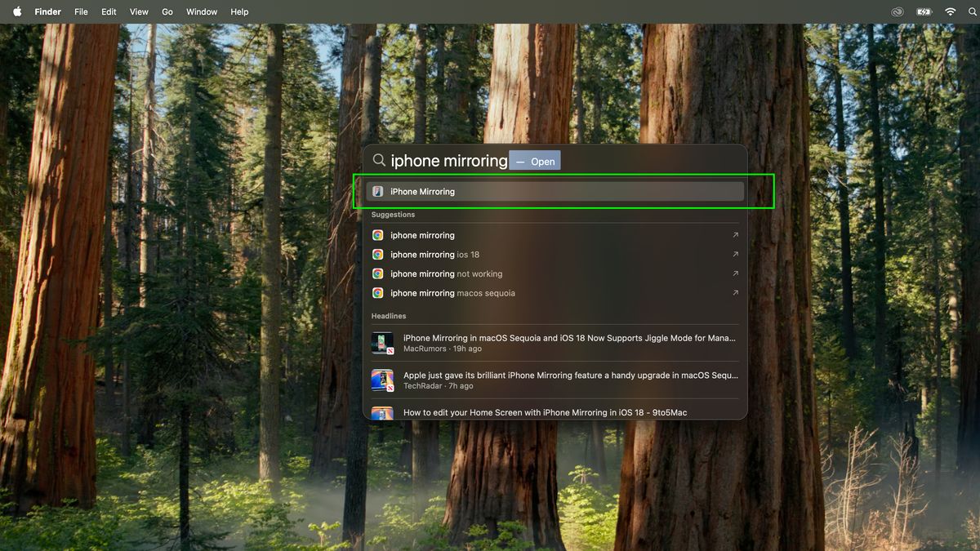Open the Wi-Fi status menu
The height and width of the screenshot is (551, 980).
point(950,12)
